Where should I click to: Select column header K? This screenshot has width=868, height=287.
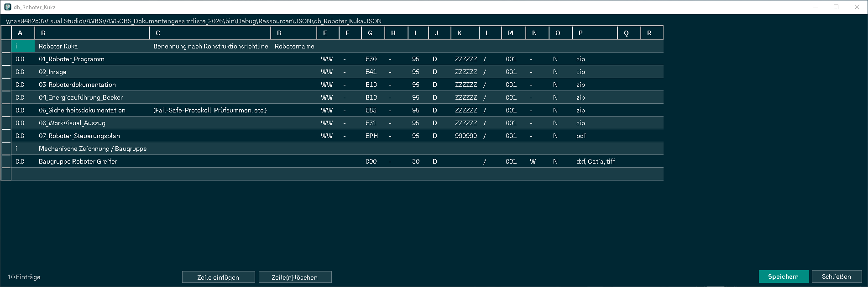coord(465,33)
